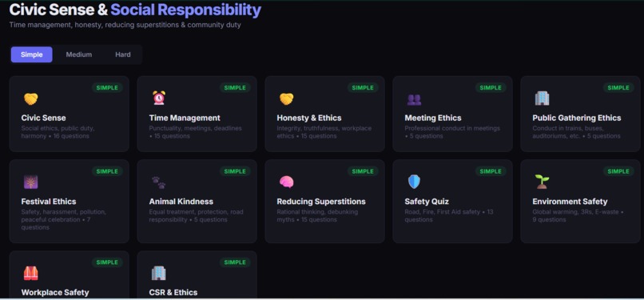Click the handshake icon on Honesty & Ethics card
This screenshot has width=644, height=300.
(286, 99)
